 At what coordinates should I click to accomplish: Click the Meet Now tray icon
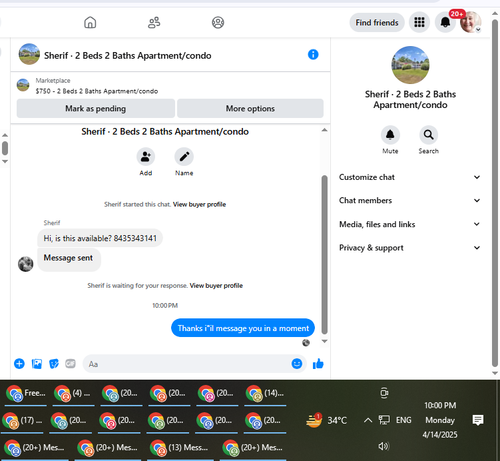coord(384,393)
